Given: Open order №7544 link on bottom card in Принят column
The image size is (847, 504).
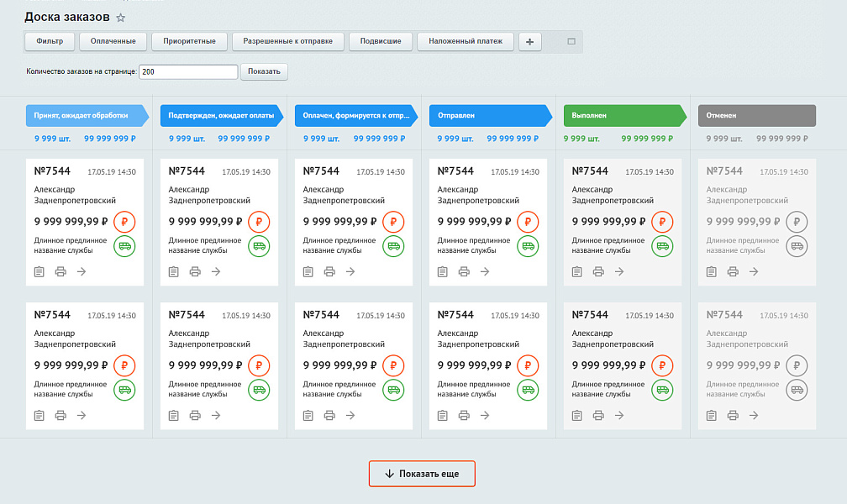Looking at the screenshot, I should (52, 315).
